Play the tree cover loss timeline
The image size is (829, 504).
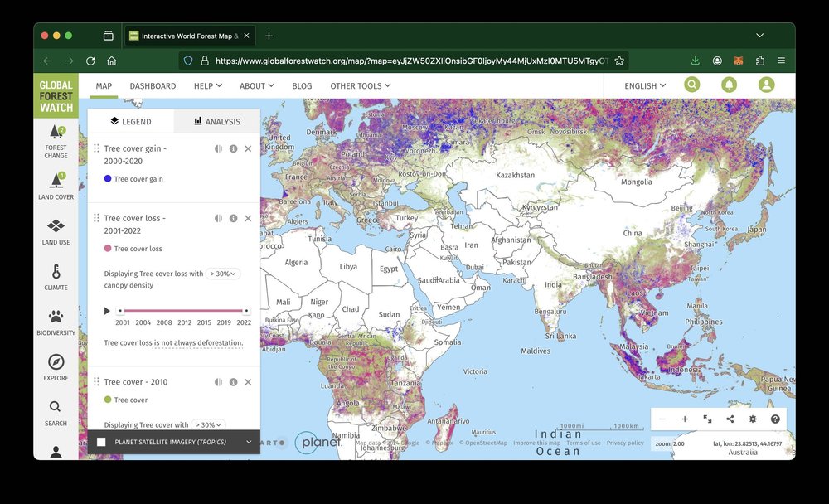coord(107,311)
